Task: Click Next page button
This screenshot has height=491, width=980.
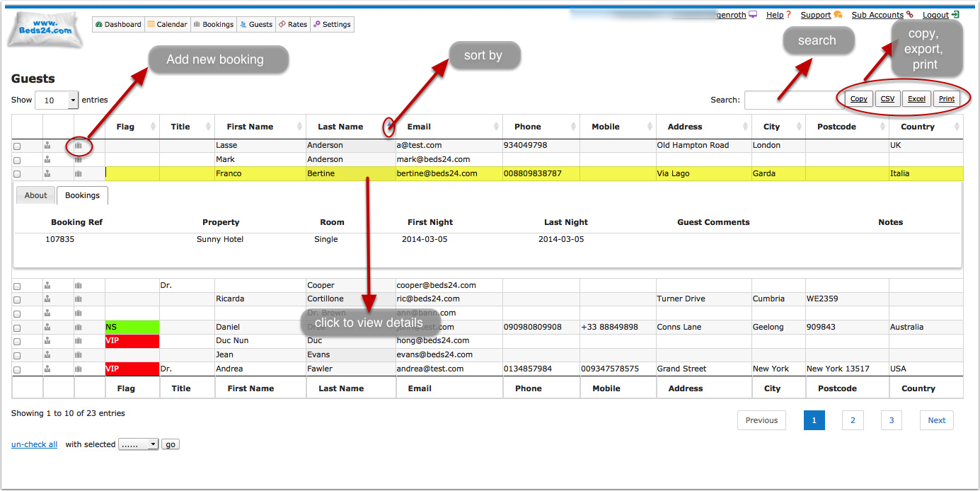Action: [x=937, y=420]
